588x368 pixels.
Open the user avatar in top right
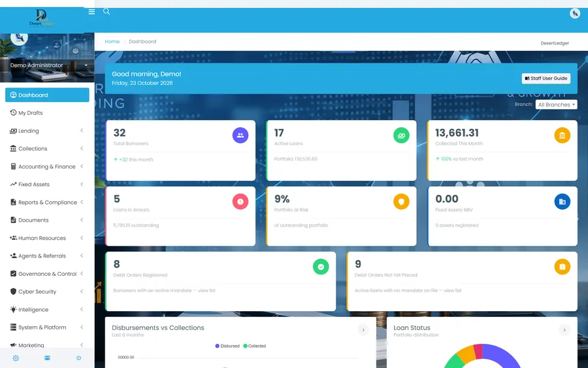575,14
